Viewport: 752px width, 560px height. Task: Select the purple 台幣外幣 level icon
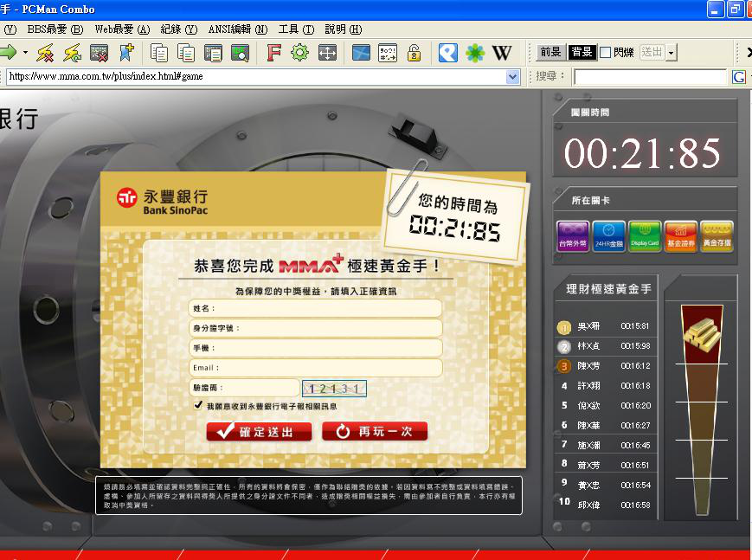[573, 235]
